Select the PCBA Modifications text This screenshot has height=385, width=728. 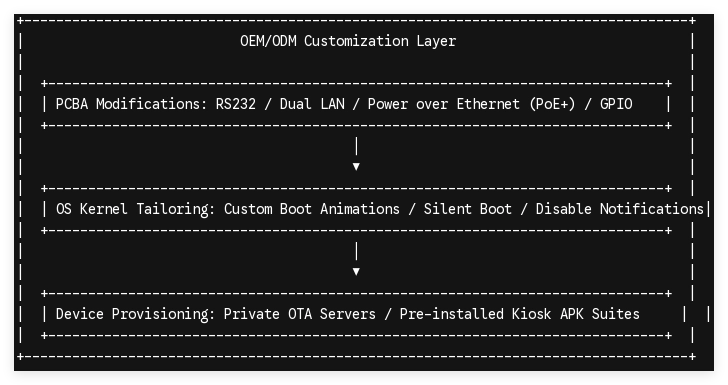tap(129, 104)
